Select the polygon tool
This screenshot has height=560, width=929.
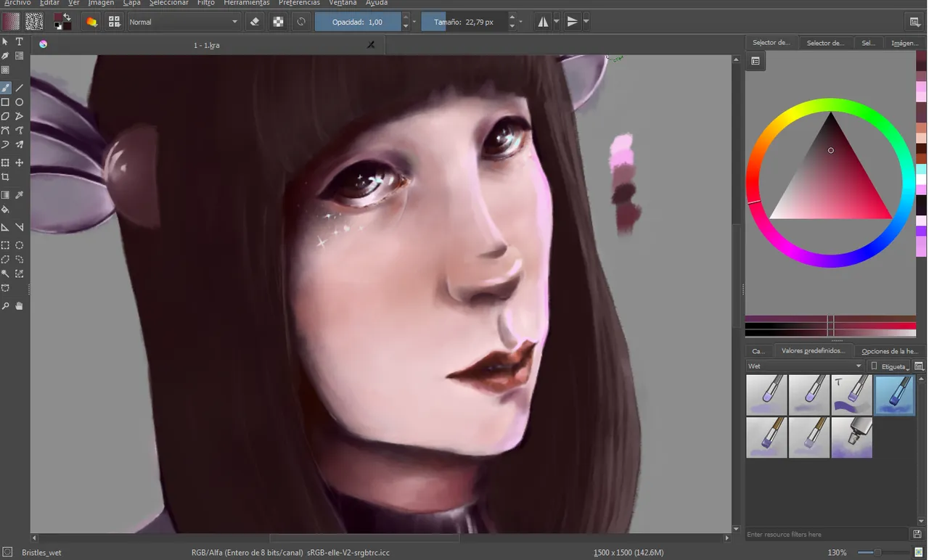[5, 116]
